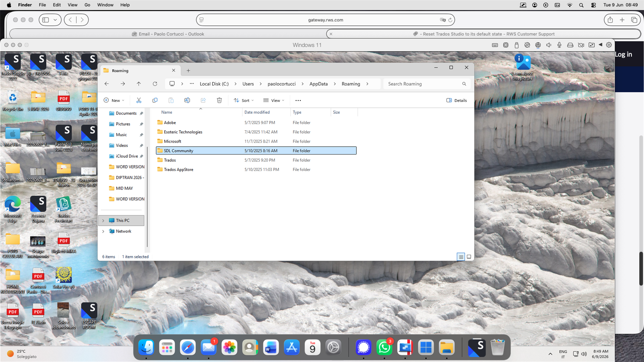Switch to details list view icon
The width and height of the screenshot is (644, 362).
click(x=461, y=256)
